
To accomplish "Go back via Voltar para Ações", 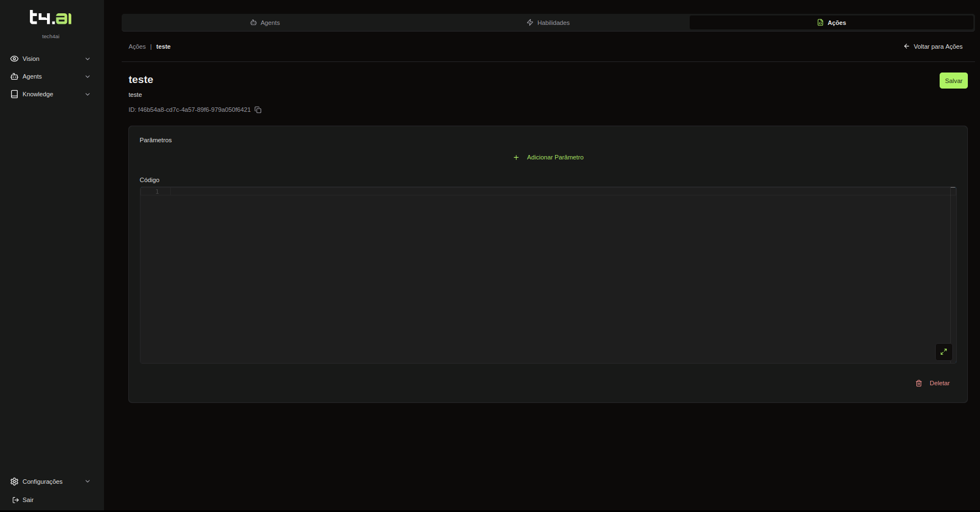I will pos(933,46).
